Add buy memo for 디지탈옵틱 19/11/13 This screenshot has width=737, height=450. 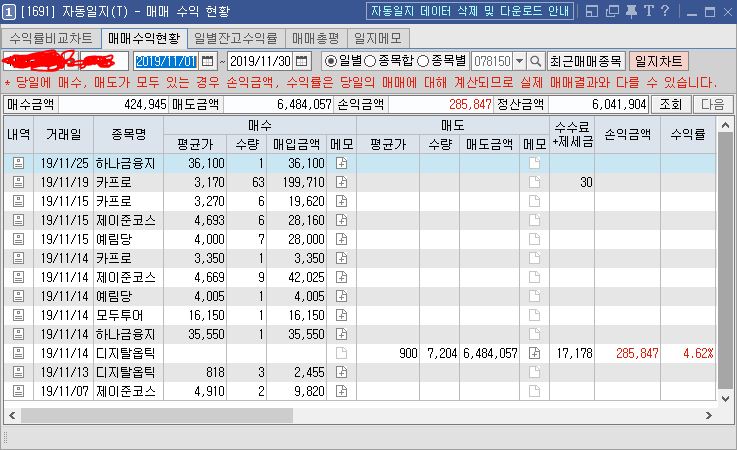[342, 372]
